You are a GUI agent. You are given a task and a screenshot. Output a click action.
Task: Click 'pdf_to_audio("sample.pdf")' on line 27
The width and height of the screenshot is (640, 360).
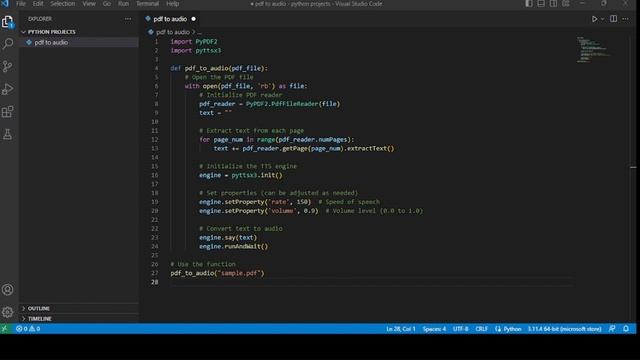point(217,273)
